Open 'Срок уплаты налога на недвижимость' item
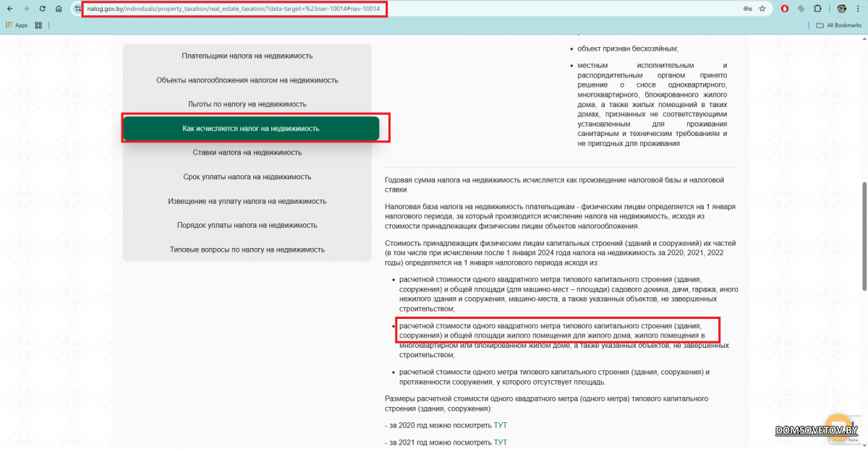 click(x=247, y=176)
